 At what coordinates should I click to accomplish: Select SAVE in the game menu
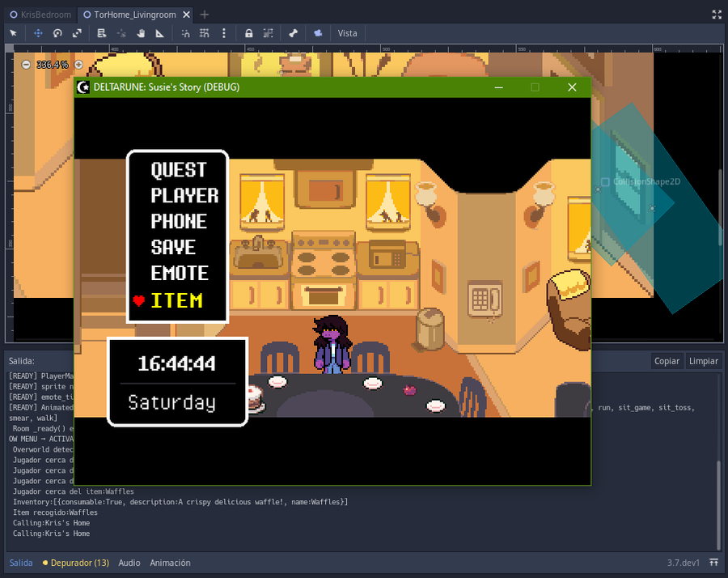coord(173,247)
